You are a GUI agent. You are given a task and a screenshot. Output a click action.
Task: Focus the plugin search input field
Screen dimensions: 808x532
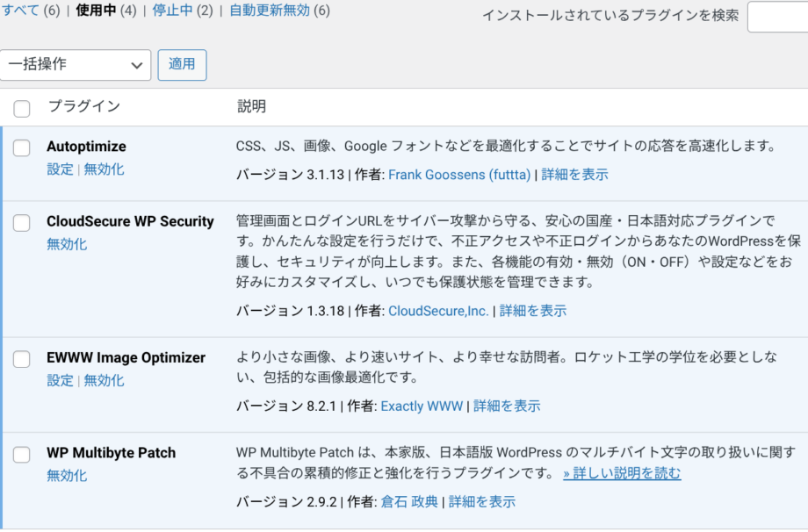[x=776, y=16]
